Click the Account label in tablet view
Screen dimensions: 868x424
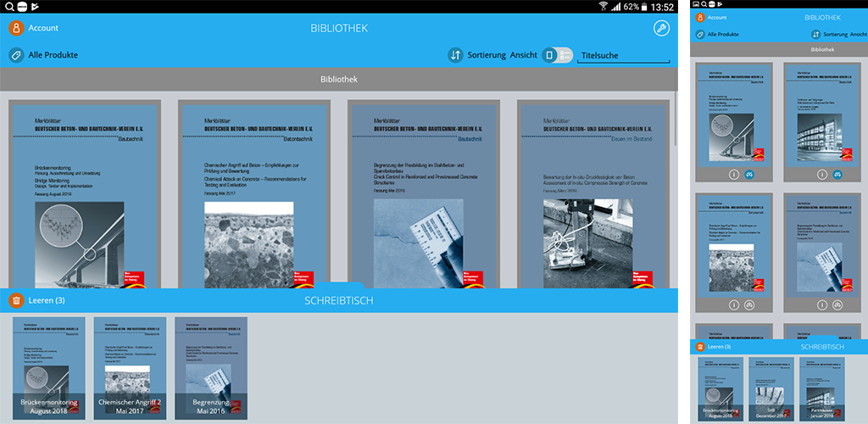(43, 28)
